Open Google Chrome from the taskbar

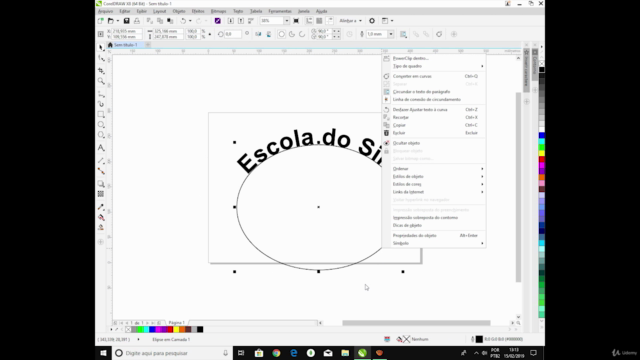(276, 353)
